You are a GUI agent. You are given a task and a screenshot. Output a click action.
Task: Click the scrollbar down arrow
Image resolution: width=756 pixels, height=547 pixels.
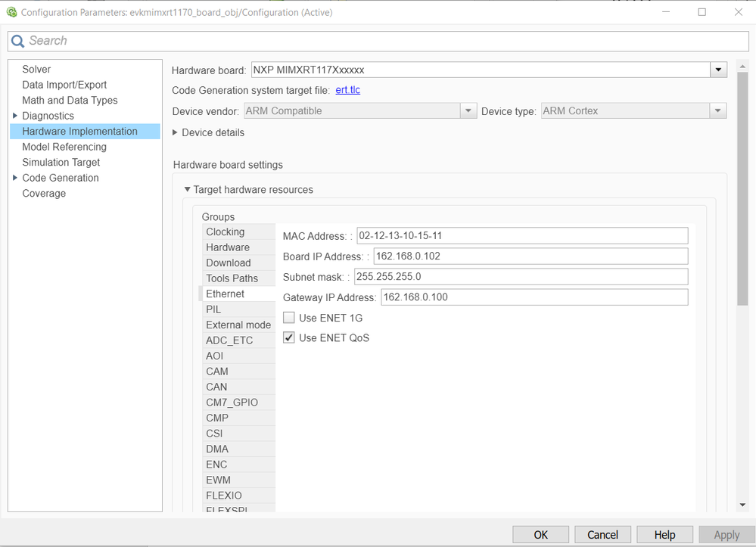coord(742,504)
